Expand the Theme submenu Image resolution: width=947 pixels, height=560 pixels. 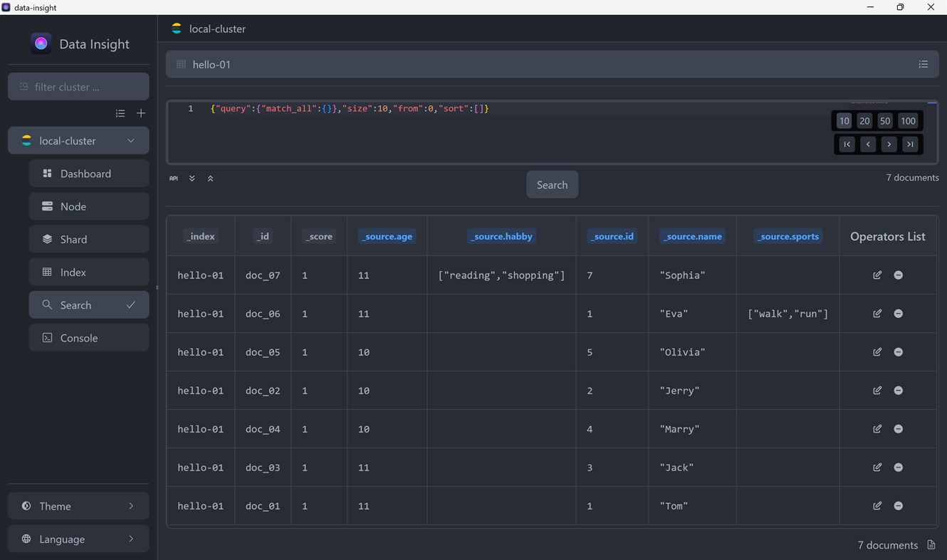(78, 506)
